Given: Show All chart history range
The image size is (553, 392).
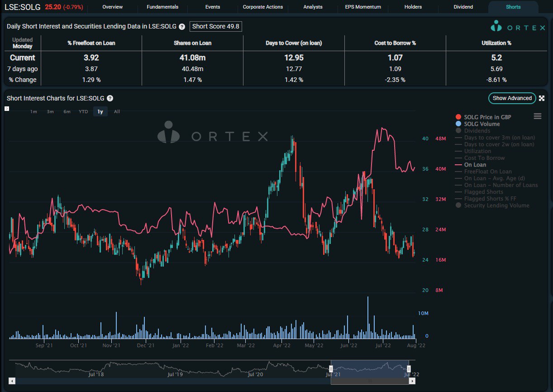Looking at the screenshot, I should click(117, 111).
